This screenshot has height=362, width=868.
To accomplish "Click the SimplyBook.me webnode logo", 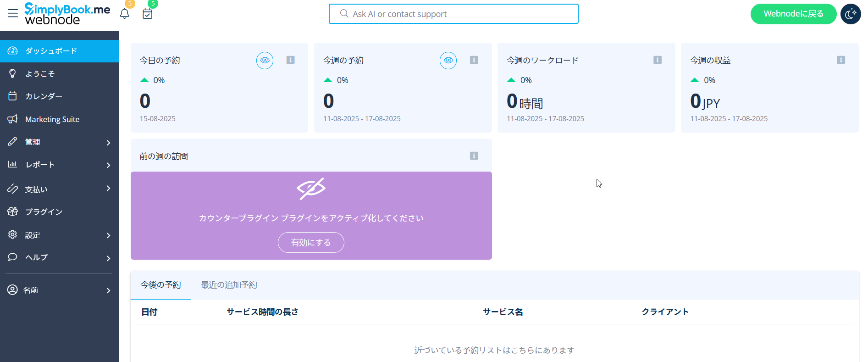I will point(67,14).
